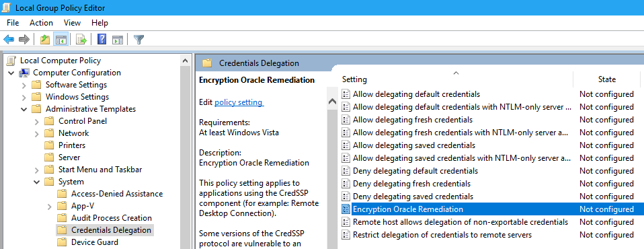Screen dimensions: 644x249
Task: Expand the App-V tree node
Action: [50, 207]
